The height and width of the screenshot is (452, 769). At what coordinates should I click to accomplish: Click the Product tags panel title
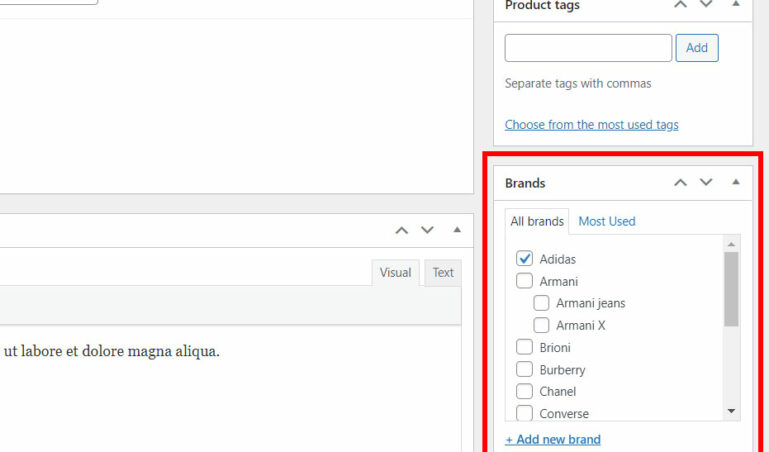[x=542, y=5]
